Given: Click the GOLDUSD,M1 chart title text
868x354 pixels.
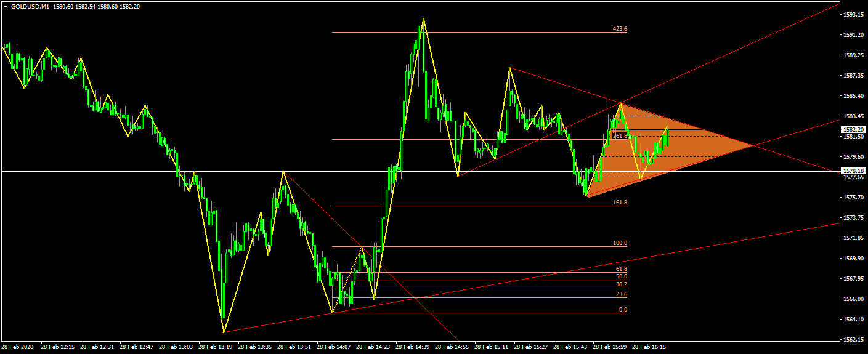Looking at the screenshot, I should (x=30, y=6).
